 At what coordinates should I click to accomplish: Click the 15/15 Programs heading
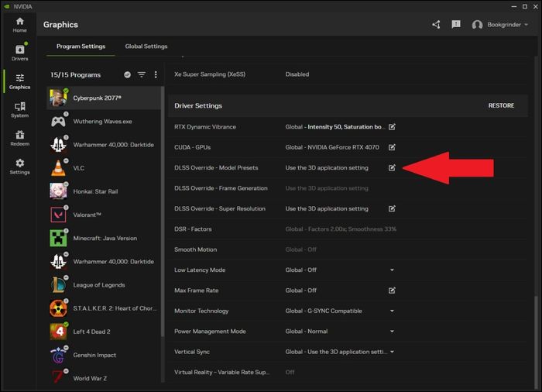76,75
